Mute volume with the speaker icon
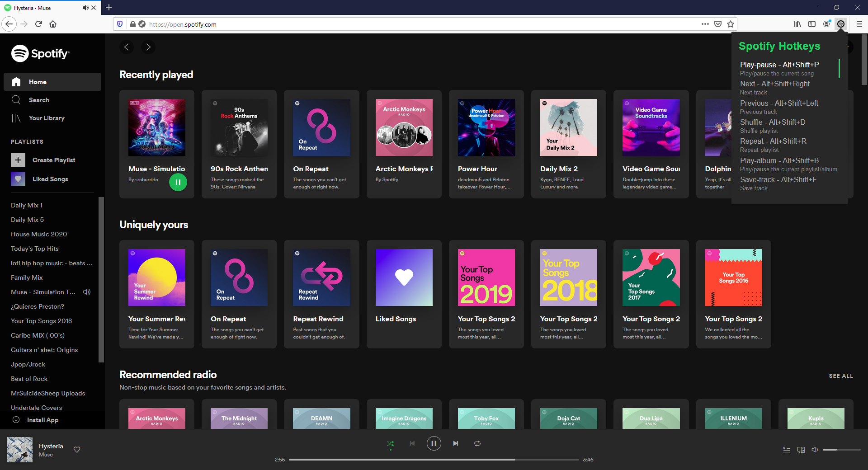The height and width of the screenshot is (470, 868). [815, 450]
